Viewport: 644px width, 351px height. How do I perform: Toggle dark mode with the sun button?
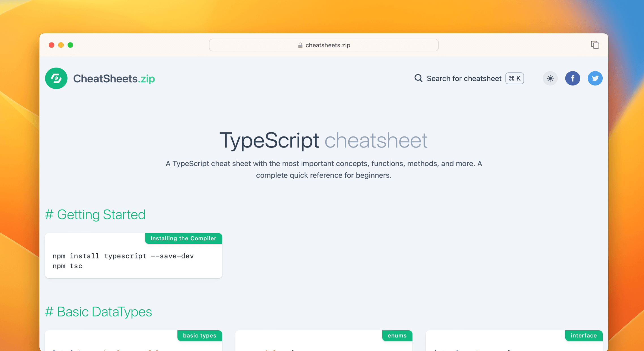[550, 78]
